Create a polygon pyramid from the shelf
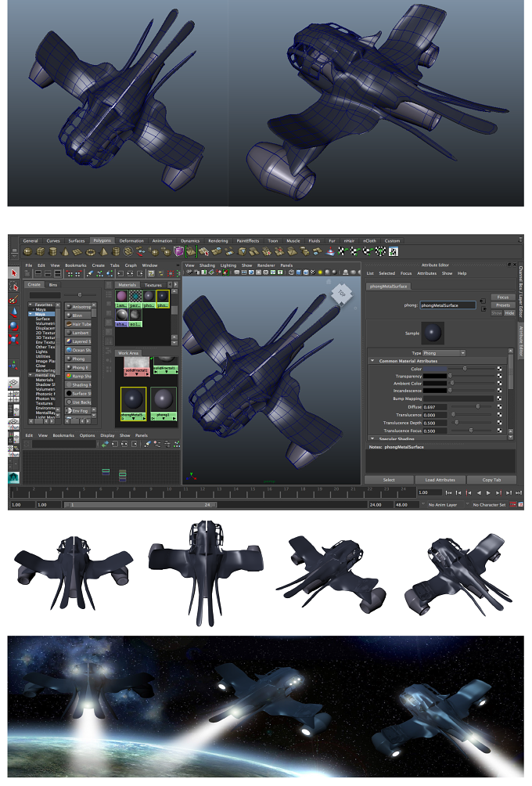The image size is (532, 786). tap(104, 251)
